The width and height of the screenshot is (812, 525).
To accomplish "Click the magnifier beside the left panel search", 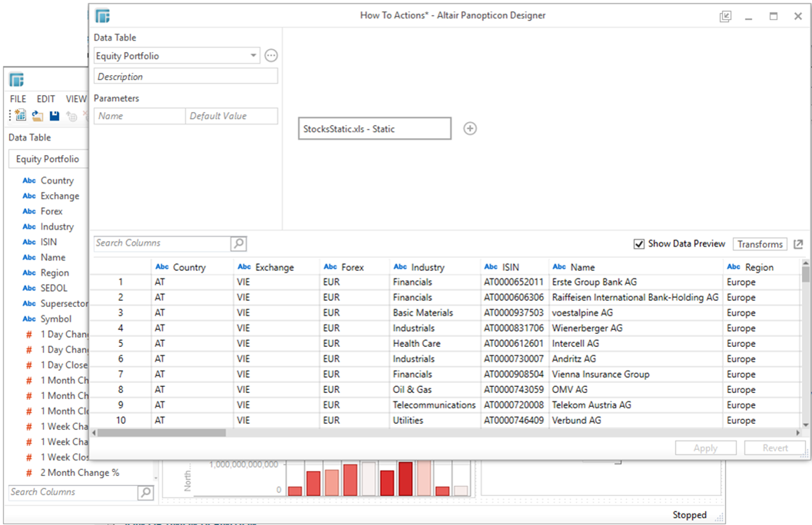I will pos(145,493).
